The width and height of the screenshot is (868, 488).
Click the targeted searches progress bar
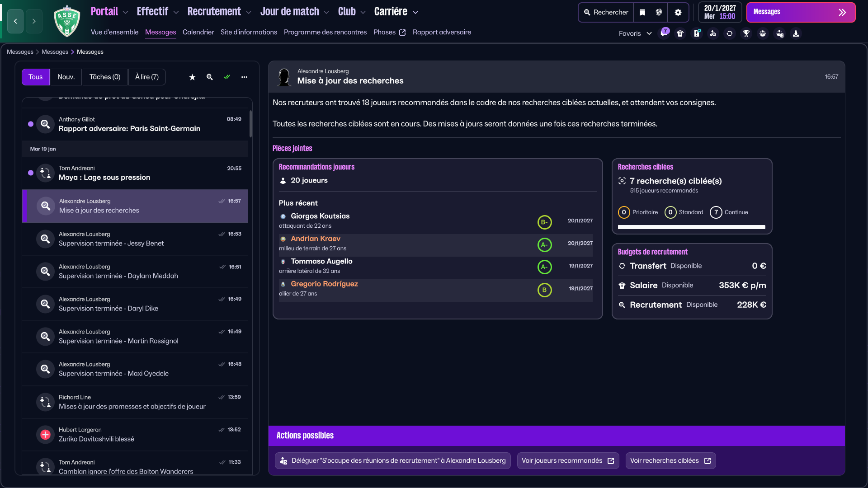coord(691,227)
